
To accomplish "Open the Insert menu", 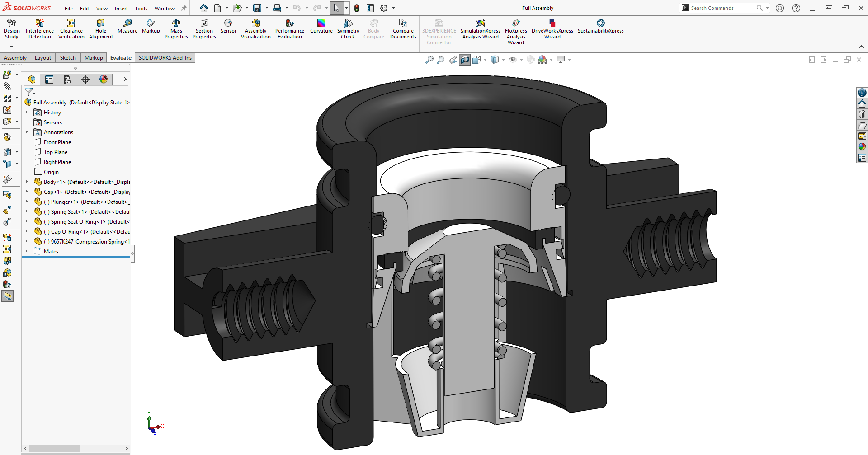I will click(x=121, y=9).
